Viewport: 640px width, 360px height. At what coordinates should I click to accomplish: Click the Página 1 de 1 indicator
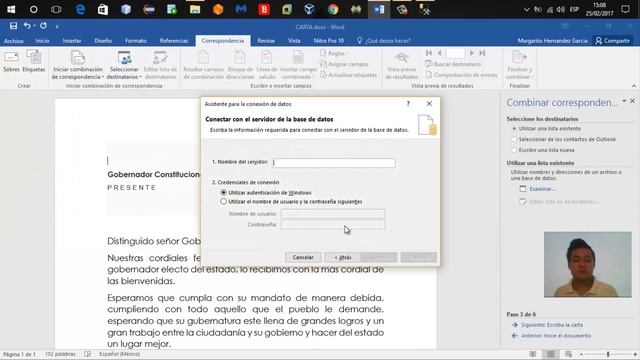coord(19,354)
